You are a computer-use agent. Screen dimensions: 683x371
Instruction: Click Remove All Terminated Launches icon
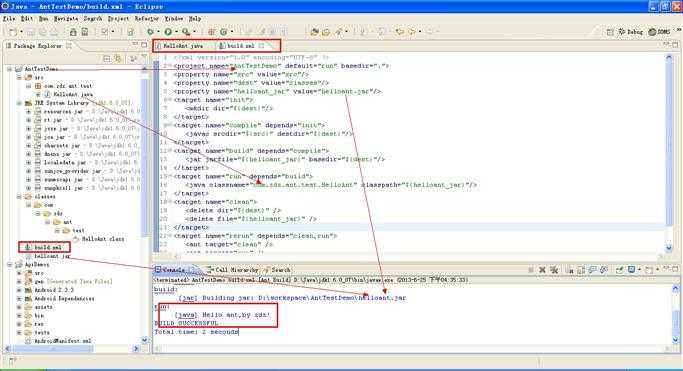(x=554, y=270)
